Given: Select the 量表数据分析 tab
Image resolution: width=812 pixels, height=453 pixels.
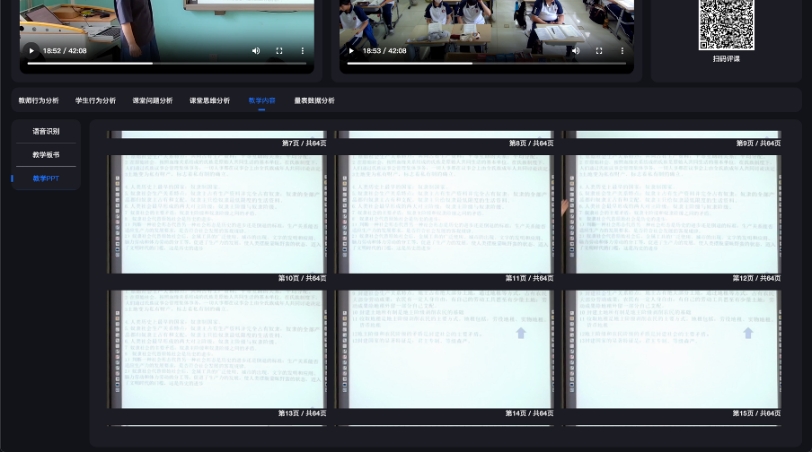Looking at the screenshot, I should [x=314, y=101].
